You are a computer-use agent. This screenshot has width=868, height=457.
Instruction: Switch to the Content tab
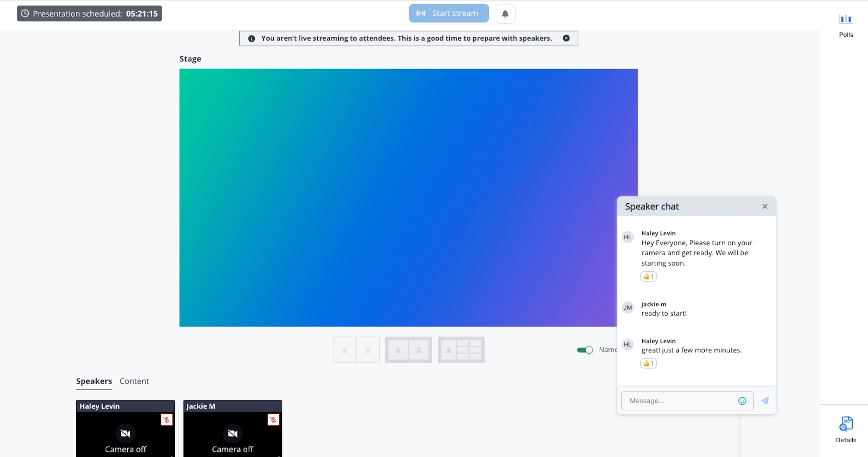pos(134,381)
